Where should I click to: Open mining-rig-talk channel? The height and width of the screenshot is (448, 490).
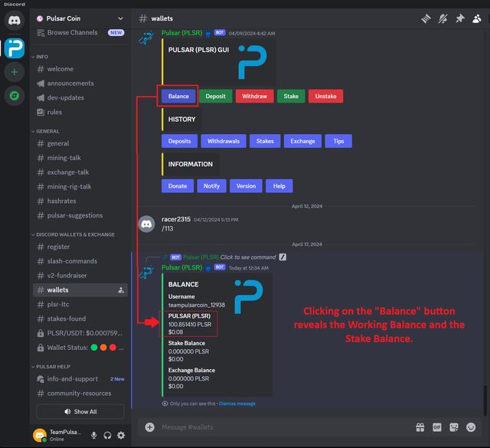point(80,187)
